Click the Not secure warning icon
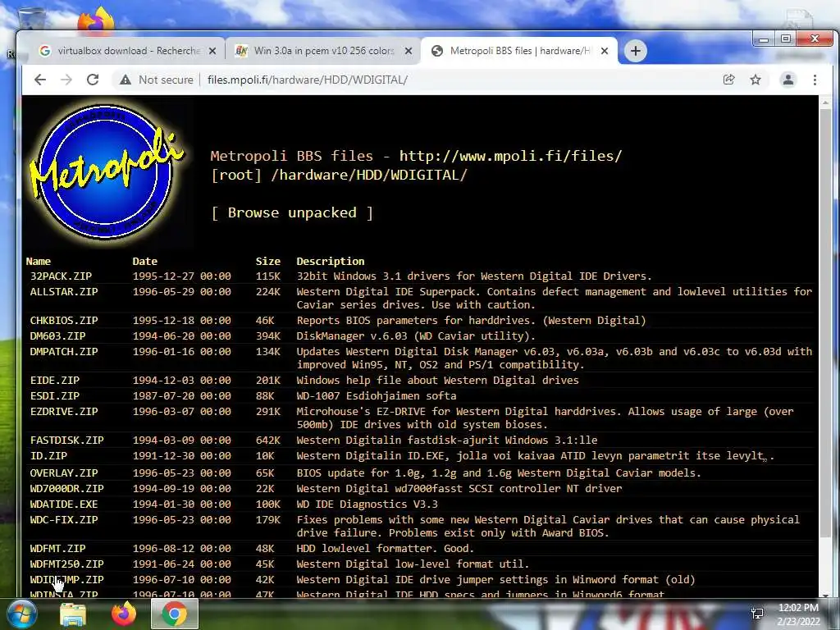This screenshot has height=630, width=840. 126,80
